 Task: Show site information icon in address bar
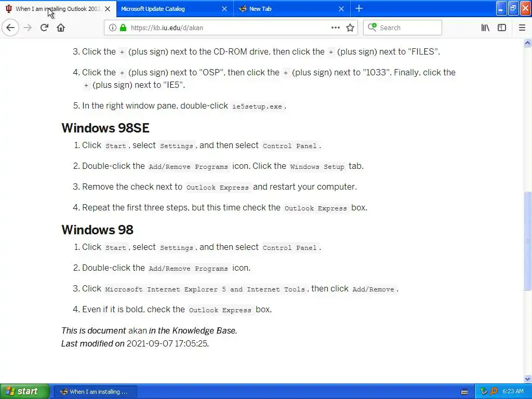(x=112, y=28)
